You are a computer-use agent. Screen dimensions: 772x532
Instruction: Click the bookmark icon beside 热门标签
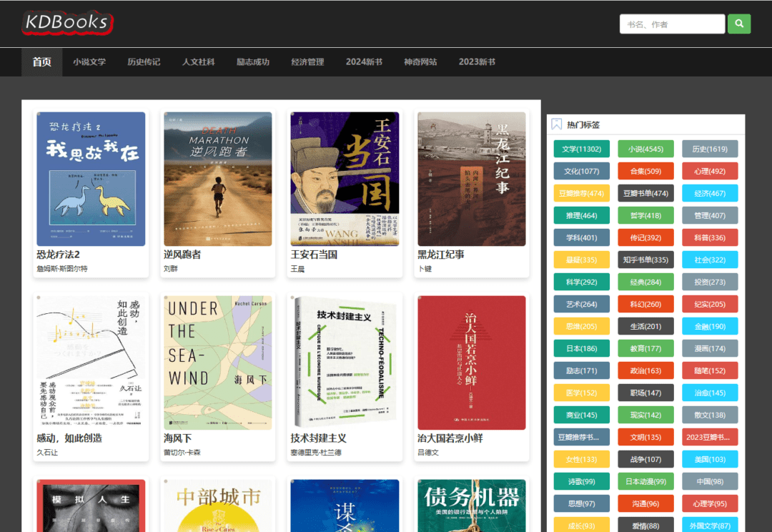(557, 124)
